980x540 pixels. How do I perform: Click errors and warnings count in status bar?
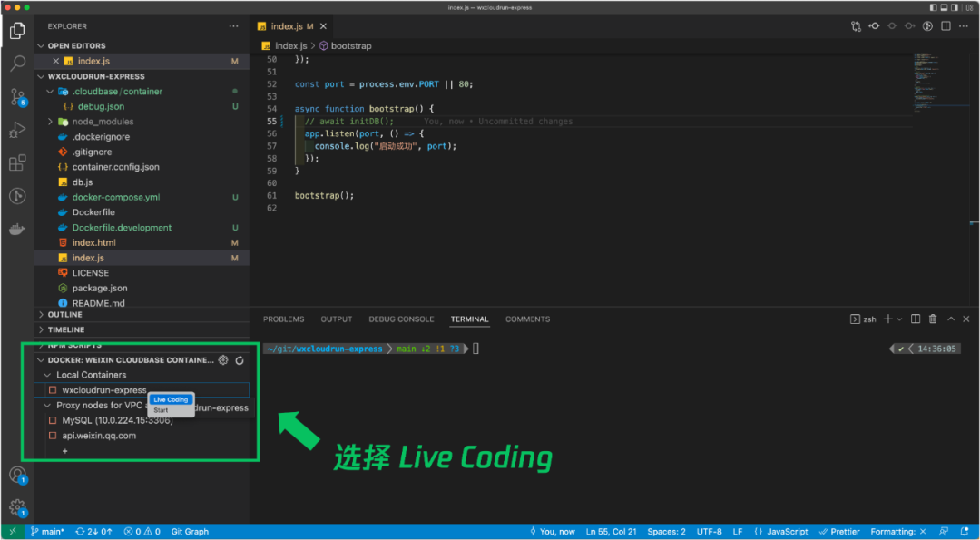pyautogui.click(x=142, y=531)
